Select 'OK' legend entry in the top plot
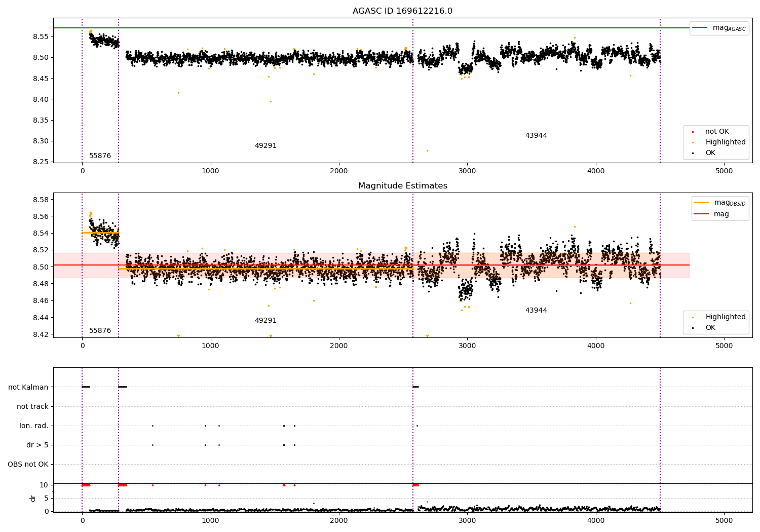Image resolution: width=760 pixels, height=532 pixels. point(705,153)
